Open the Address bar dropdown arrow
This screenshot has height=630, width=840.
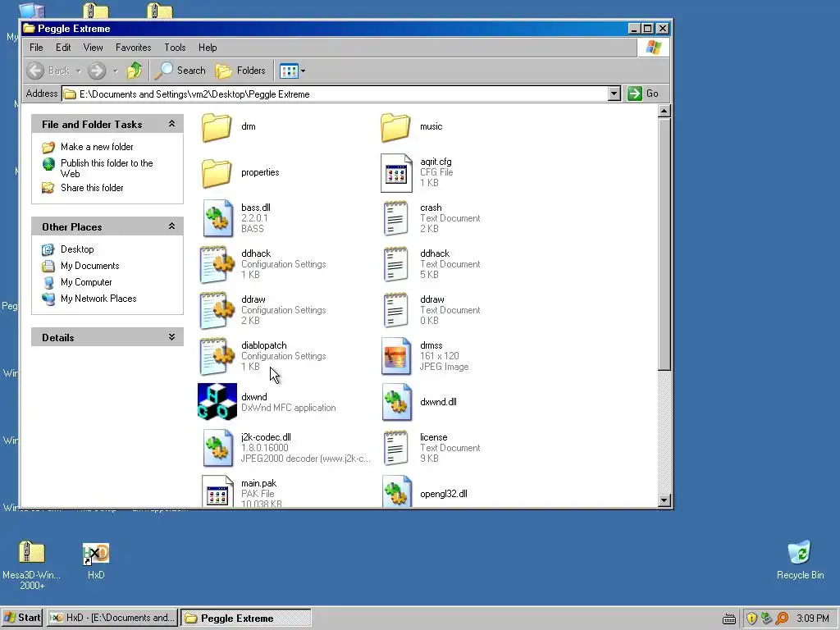tap(614, 94)
